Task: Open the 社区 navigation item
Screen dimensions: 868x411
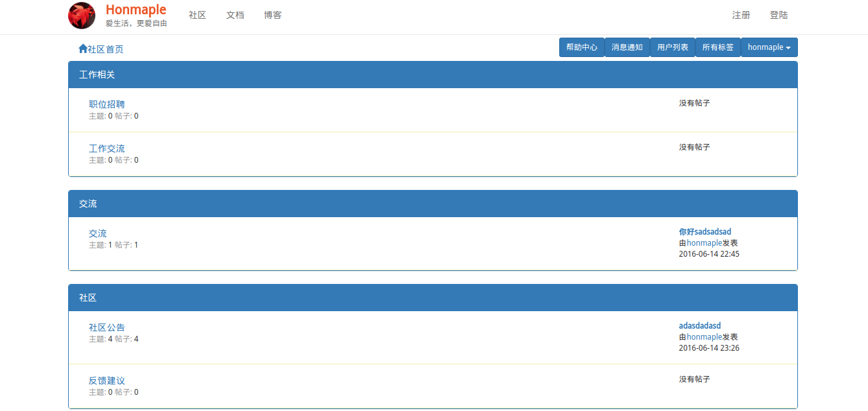Action: [x=197, y=15]
